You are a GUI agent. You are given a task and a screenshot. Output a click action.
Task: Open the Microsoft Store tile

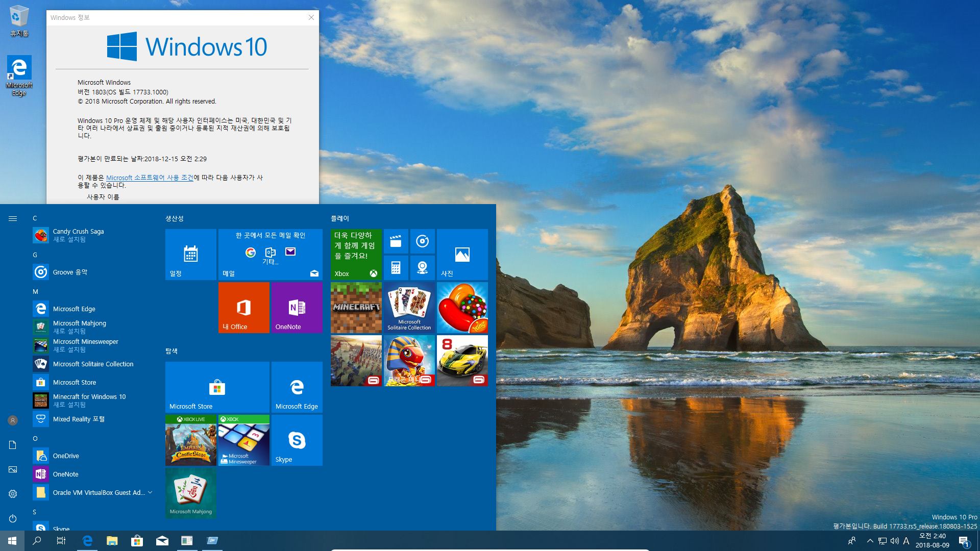[x=217, y=387]
